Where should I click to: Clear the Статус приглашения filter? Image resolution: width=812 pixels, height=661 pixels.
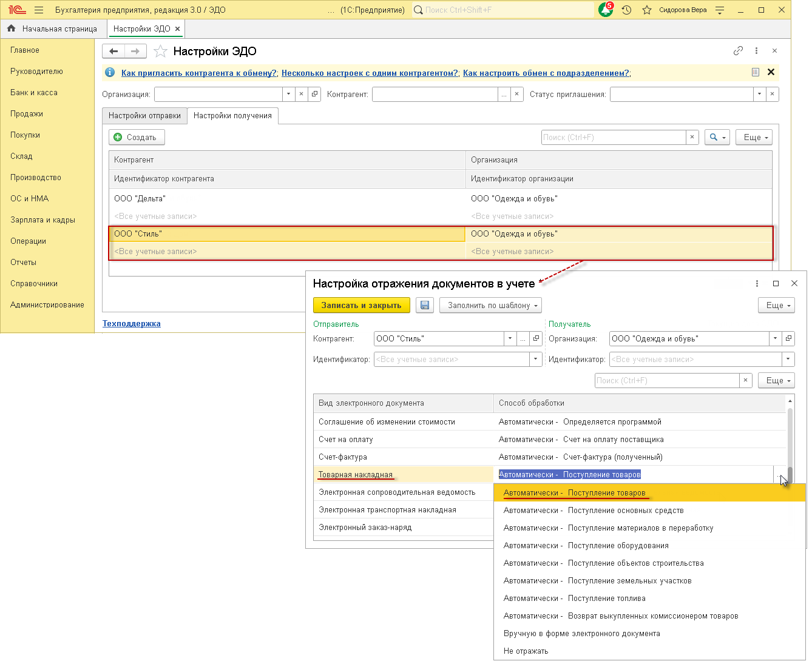pos(772,94)
